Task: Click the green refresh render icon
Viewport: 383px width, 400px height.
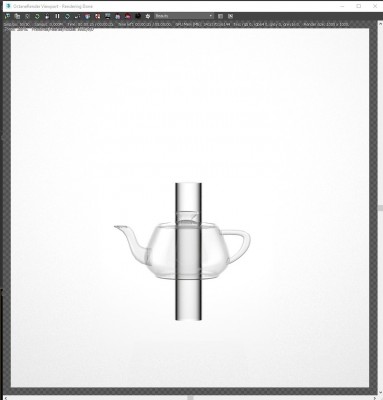Action: [x=37, y=16]
